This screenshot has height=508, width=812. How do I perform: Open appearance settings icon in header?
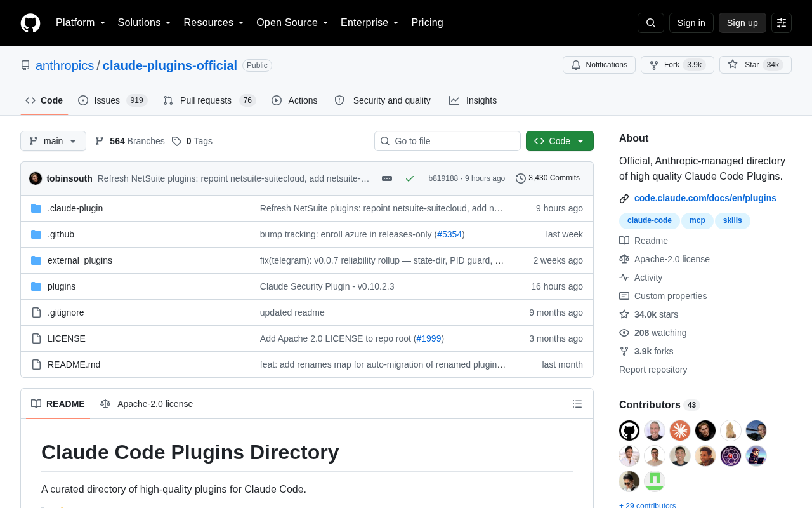pyautogui.click(x=782, y=23)
